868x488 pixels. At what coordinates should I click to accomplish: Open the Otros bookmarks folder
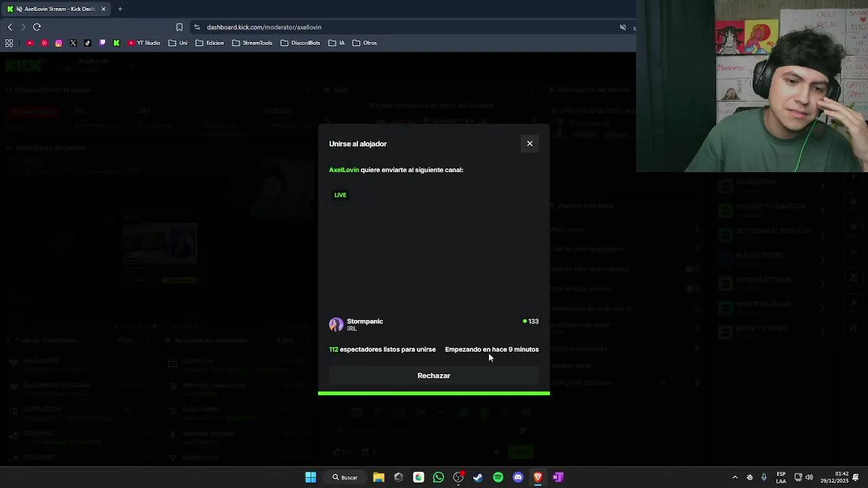tap(365, 43)
